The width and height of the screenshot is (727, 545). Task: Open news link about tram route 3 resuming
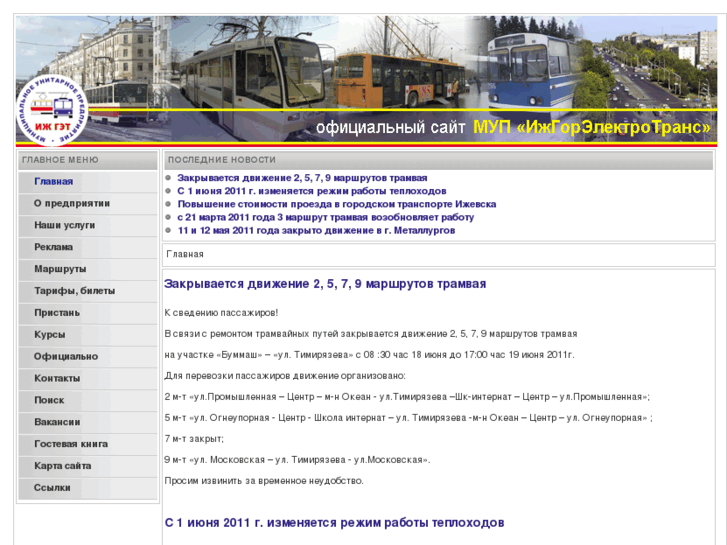click(325, 217)
